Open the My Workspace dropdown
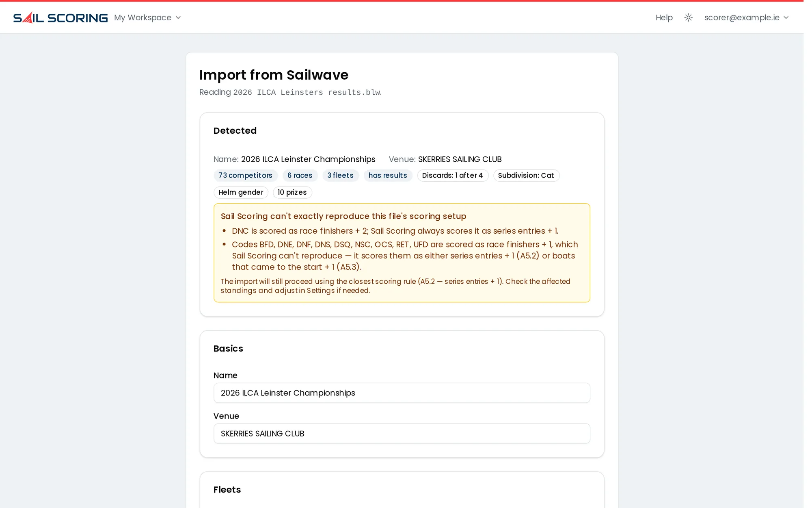This screenshot has width=812, height=508. pyautogui.click(x=147, y=17)
